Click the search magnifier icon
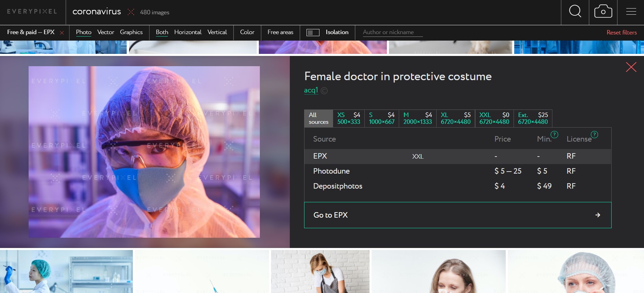The image size is (644, 293). point(575,12)
